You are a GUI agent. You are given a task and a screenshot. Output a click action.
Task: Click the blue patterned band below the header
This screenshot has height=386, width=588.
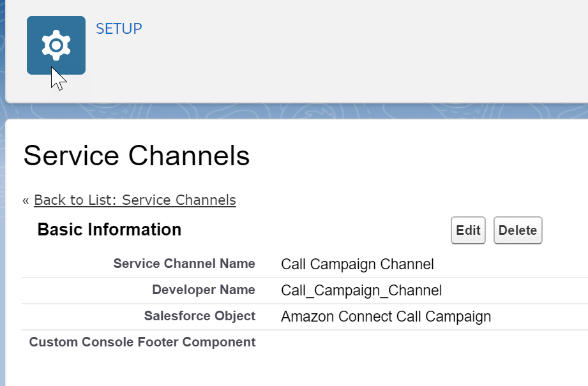[296, 111]
